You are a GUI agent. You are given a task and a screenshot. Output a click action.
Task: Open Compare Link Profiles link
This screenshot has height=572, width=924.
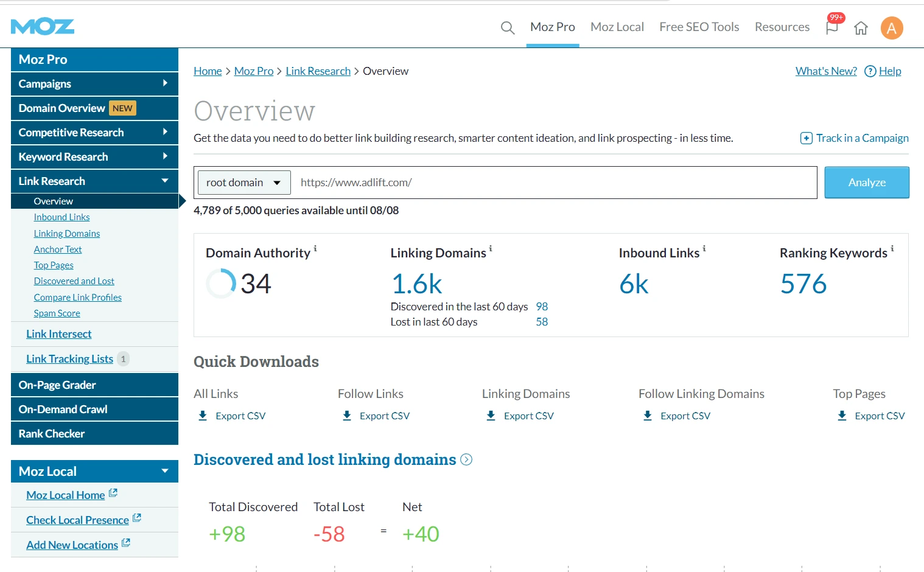point(78,298)
